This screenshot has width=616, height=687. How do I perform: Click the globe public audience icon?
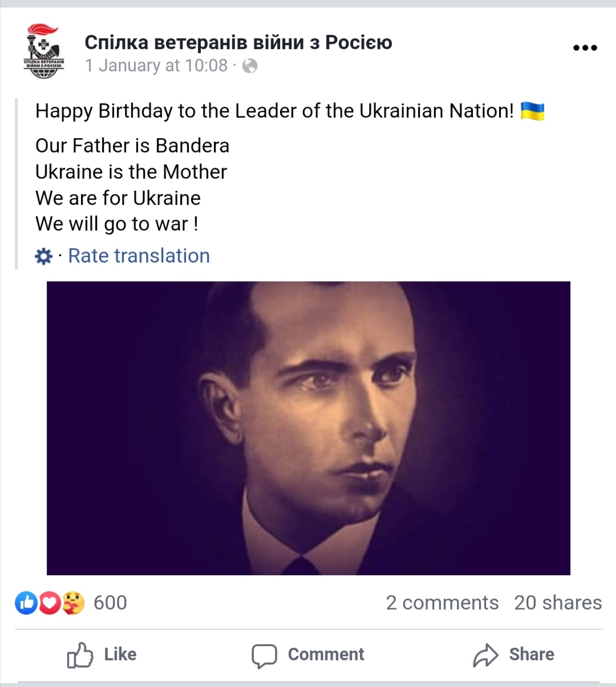(250, 66)
